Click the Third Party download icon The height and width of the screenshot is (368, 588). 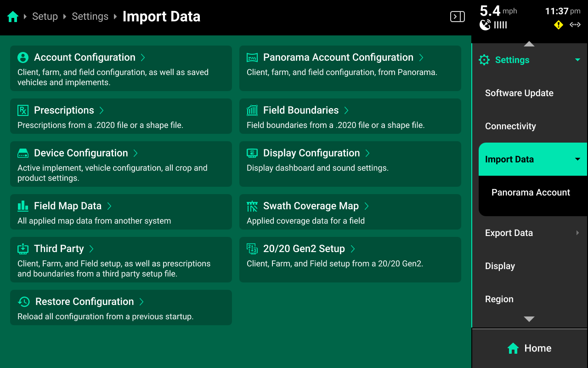23,249
